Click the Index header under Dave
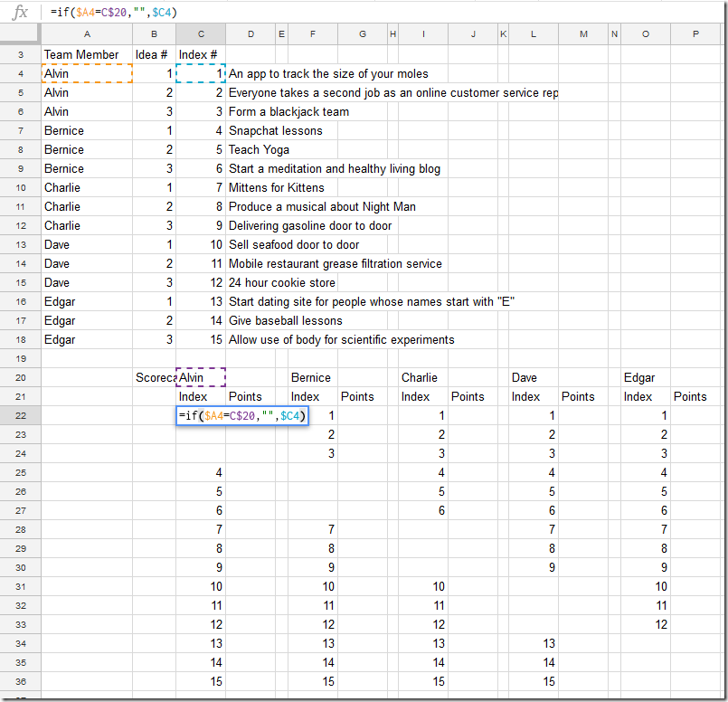This screenshot has height=702, width=728. [534, 397]
